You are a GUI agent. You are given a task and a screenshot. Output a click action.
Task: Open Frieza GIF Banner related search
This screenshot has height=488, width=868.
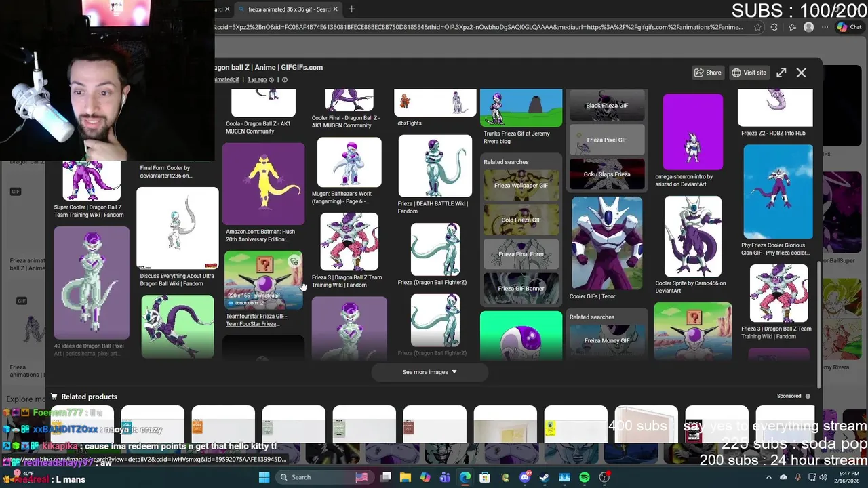(521, 288)
